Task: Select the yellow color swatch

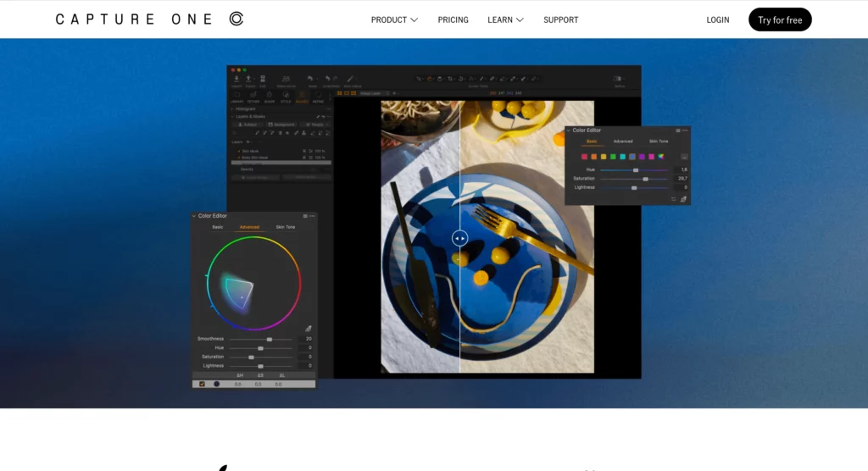Action: (x=604, y=157)
